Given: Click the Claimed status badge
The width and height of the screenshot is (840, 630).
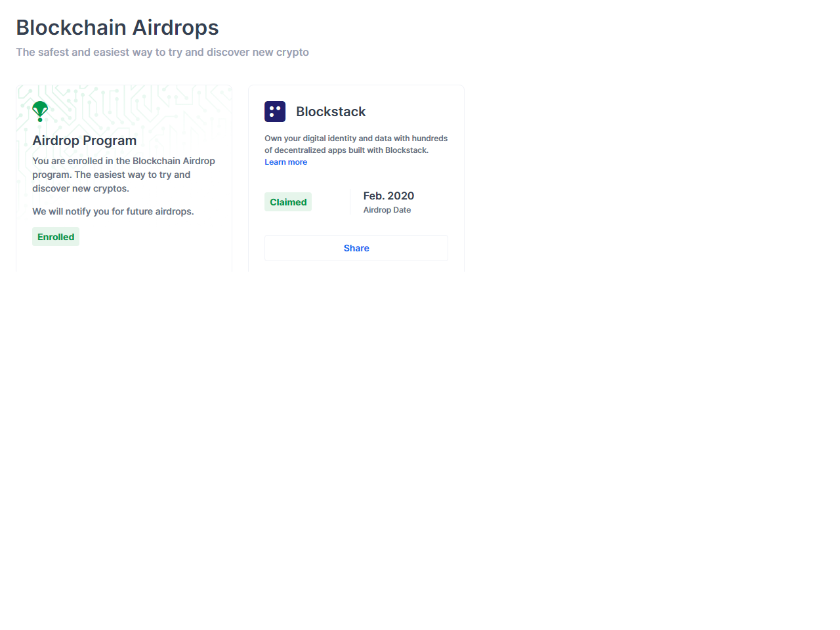Looking at the screenshot, I should tap(288, 202).
